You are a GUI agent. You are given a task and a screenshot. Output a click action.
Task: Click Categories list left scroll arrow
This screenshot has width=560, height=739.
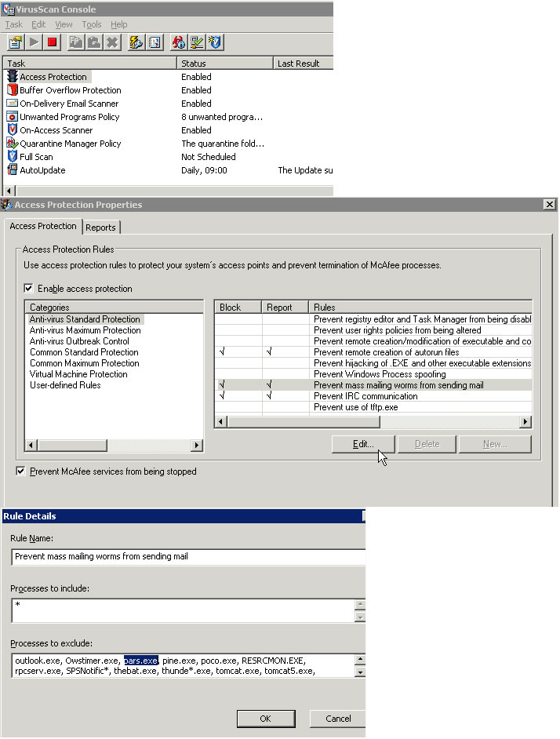coord(31,445)
